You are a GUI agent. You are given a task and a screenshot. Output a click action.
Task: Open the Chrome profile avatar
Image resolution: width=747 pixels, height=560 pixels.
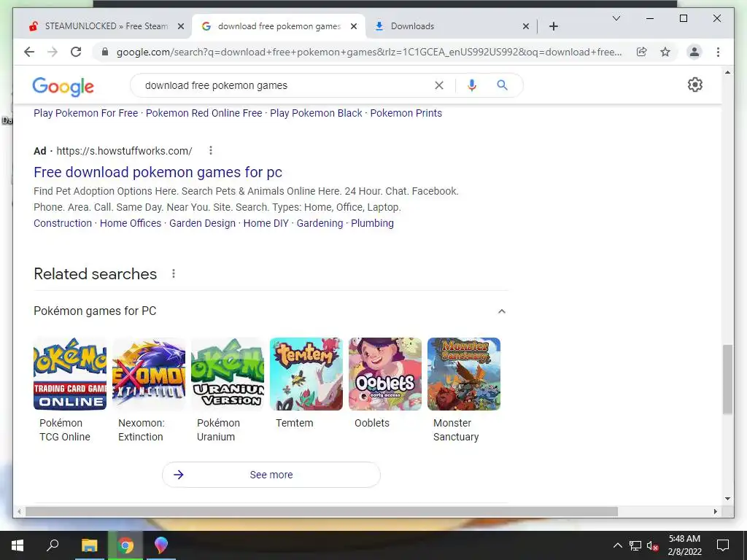pos(694,52)
